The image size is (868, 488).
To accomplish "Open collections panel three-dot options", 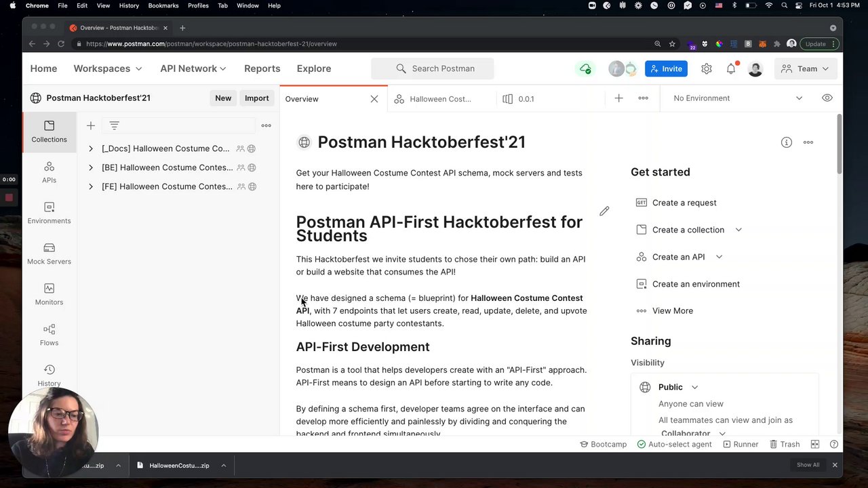I will pyautogui.click(x=266, y=125).
